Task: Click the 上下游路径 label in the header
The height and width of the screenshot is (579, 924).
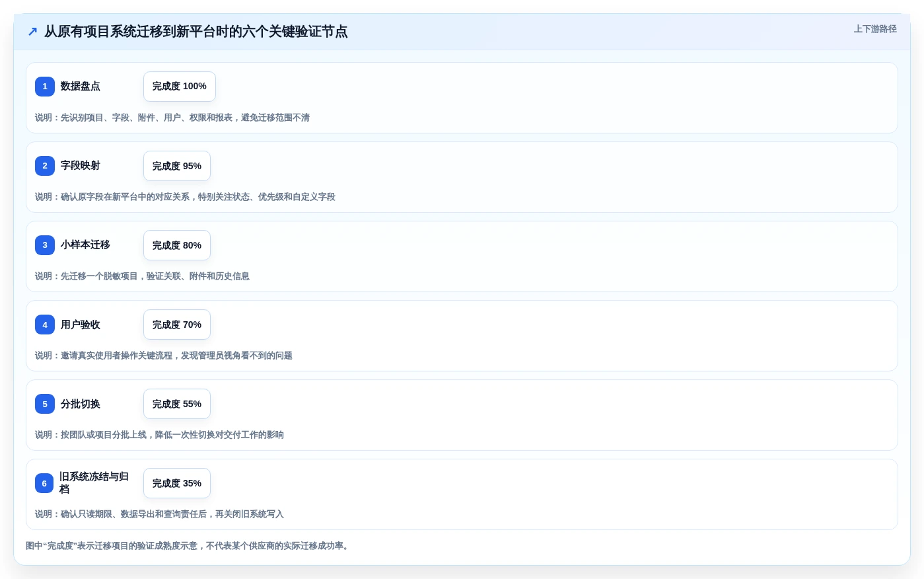Action: click(x=875, y=29)
